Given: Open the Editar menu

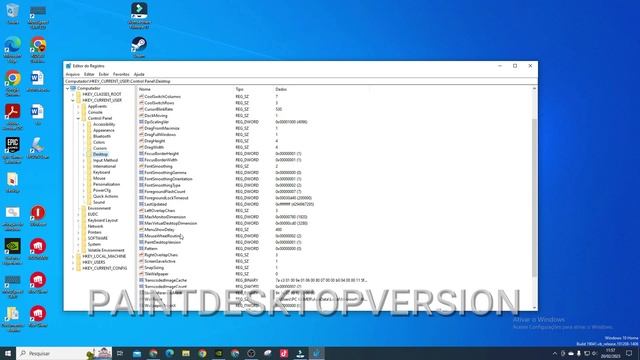Looking at the screenshot, I should pos(89,74).
